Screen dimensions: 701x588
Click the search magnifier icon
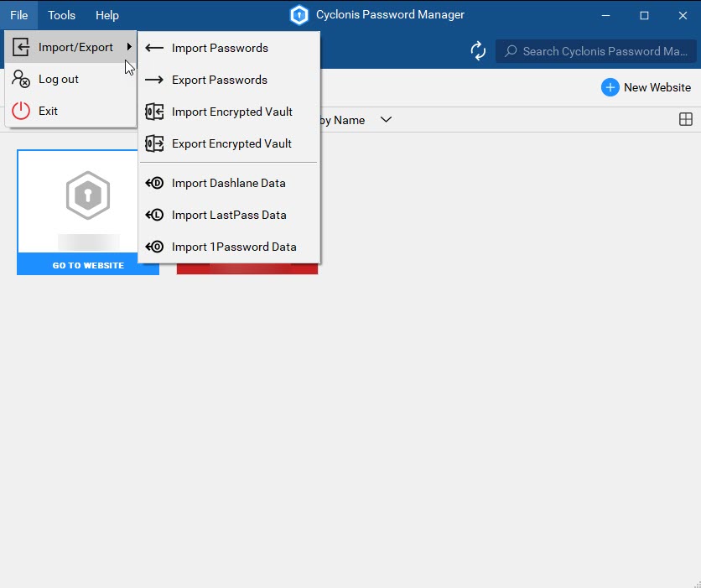tap(511, 51)
